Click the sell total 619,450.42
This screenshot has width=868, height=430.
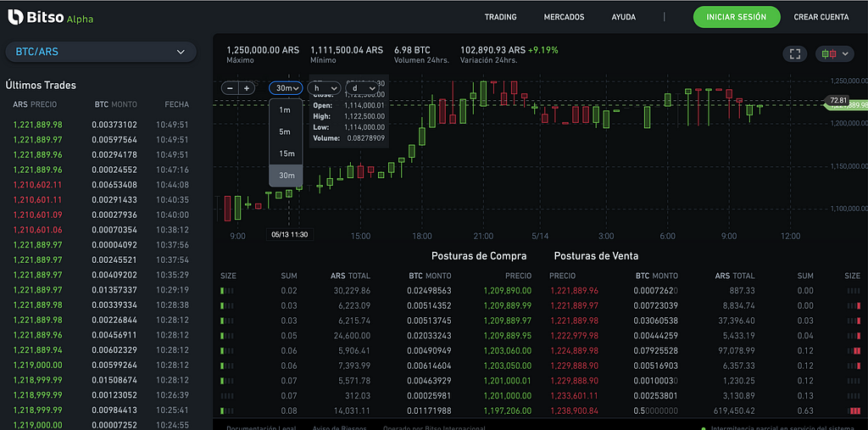[x=733, y=410]
